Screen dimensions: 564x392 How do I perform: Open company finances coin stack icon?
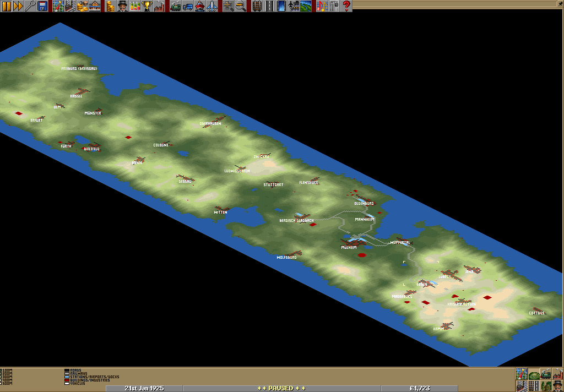pos(110,6)
